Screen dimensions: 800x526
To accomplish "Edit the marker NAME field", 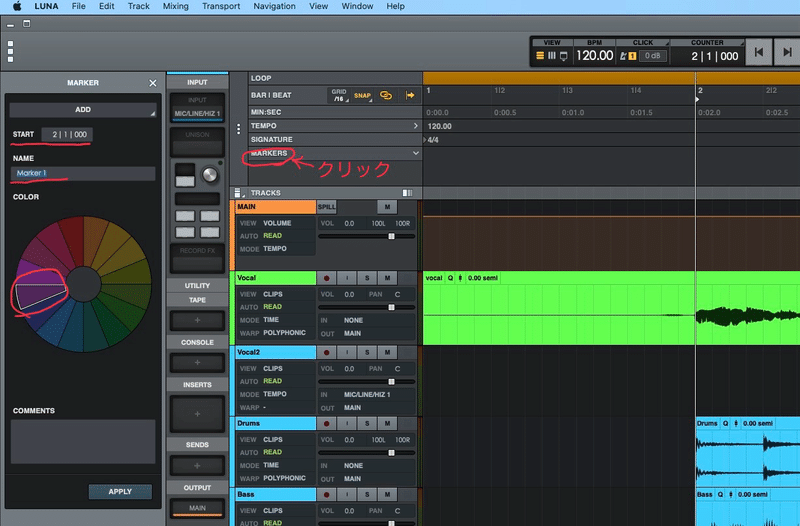I will 83,173.
